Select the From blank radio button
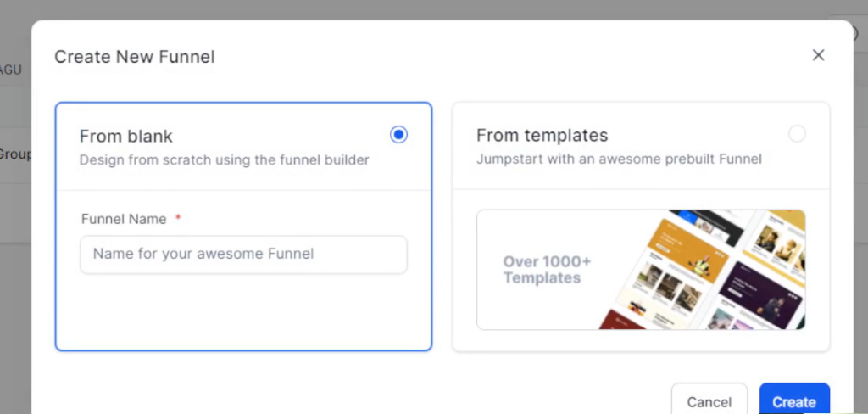The height and width of the screenshot is (414, 868). [x=398, y=135]
